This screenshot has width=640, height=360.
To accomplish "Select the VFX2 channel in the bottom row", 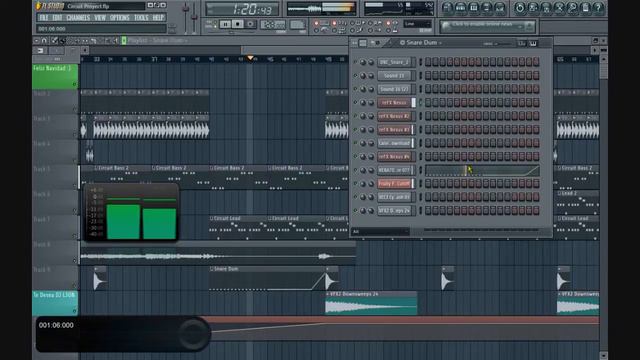I will pos(393,211).
